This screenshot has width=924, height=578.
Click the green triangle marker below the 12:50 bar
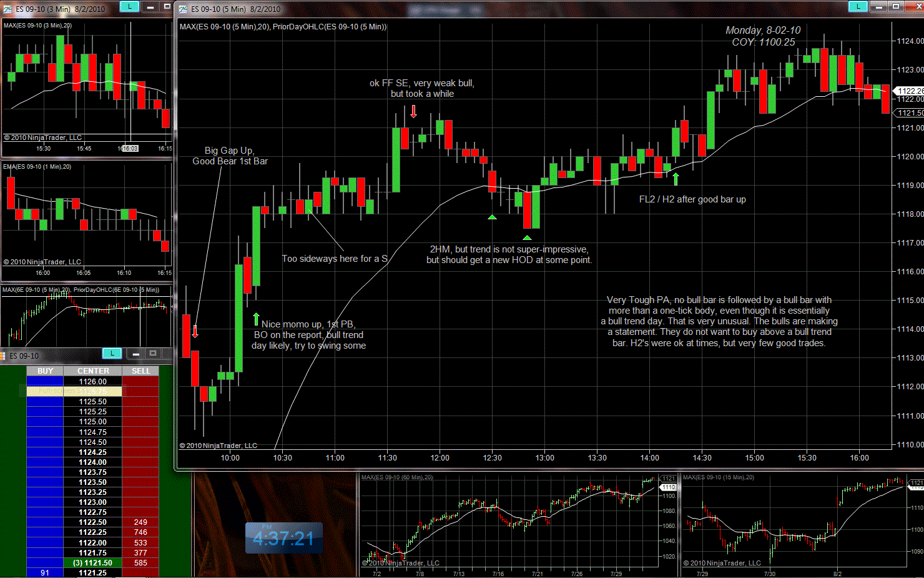(527, 237)
